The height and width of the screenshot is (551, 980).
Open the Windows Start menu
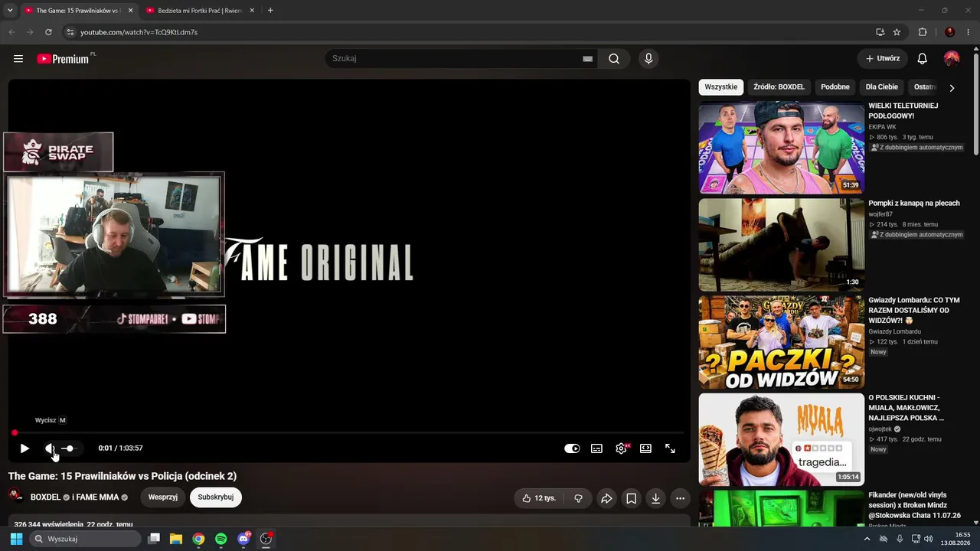click(16, 539)
